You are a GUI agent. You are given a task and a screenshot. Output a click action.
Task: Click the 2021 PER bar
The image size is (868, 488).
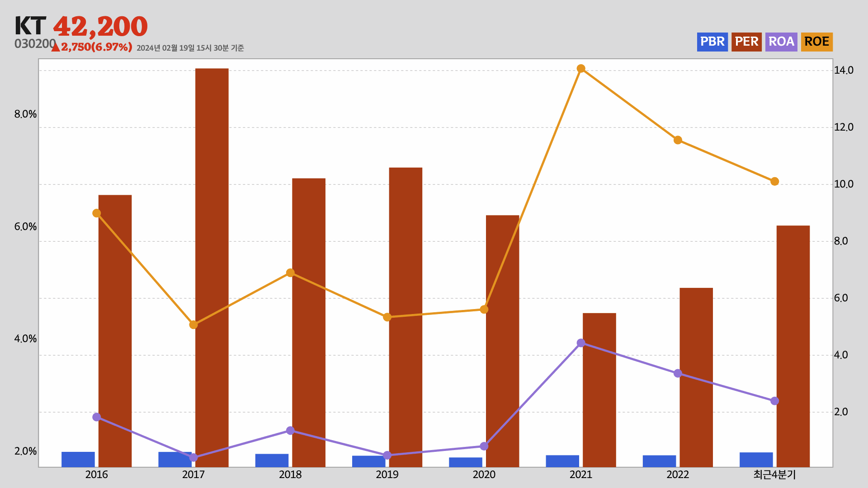click(599, 390)
